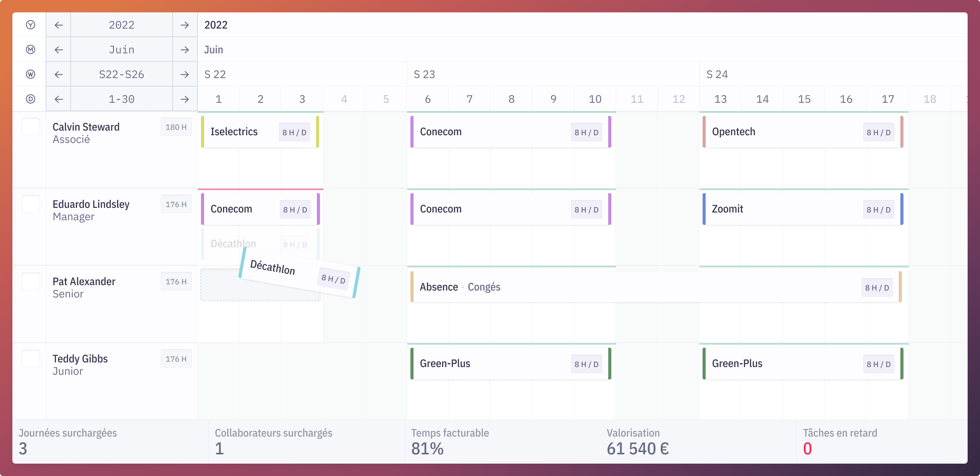This screenshot has height=476, width=980.
Task: Go to previous weeks before S22-S26
Action: [x=58, y=74]
